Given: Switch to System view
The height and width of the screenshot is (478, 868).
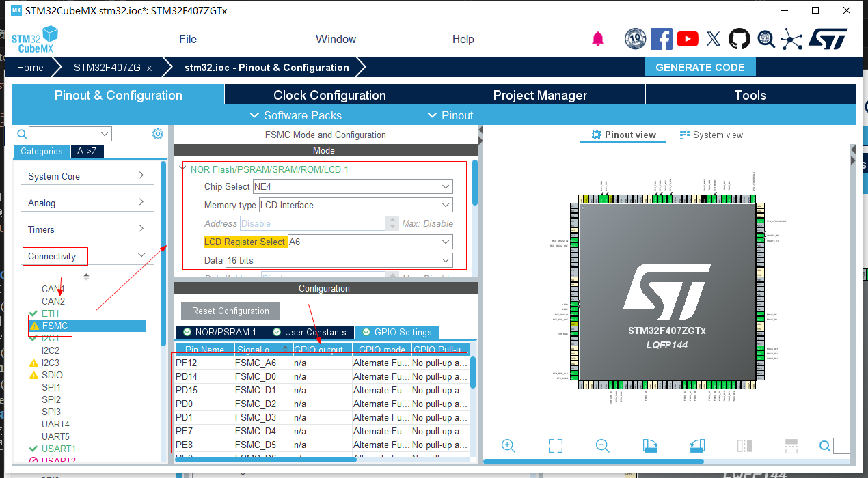Looking at the screenshot, I should tap(711, 135).
